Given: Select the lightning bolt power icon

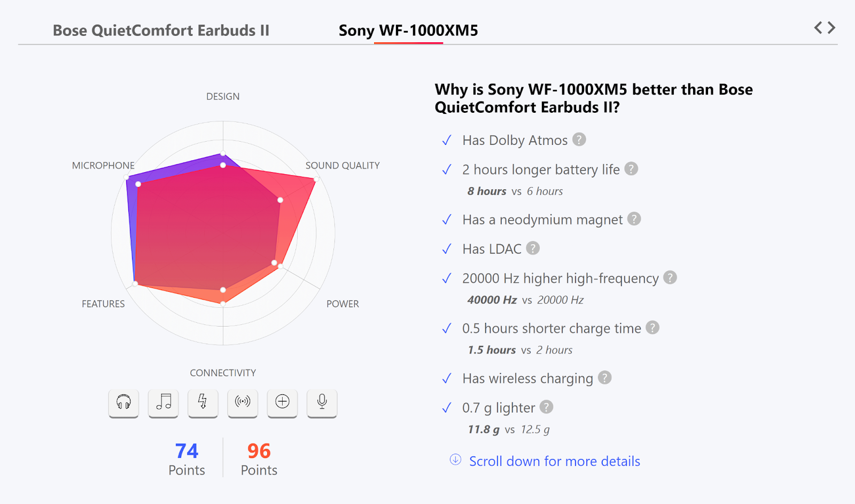Looking at the screenshot, I should coord(203,404).
